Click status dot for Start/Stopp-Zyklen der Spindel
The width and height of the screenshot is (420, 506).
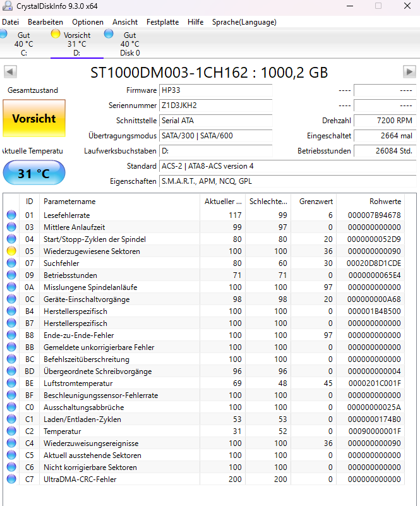point(11,239)
